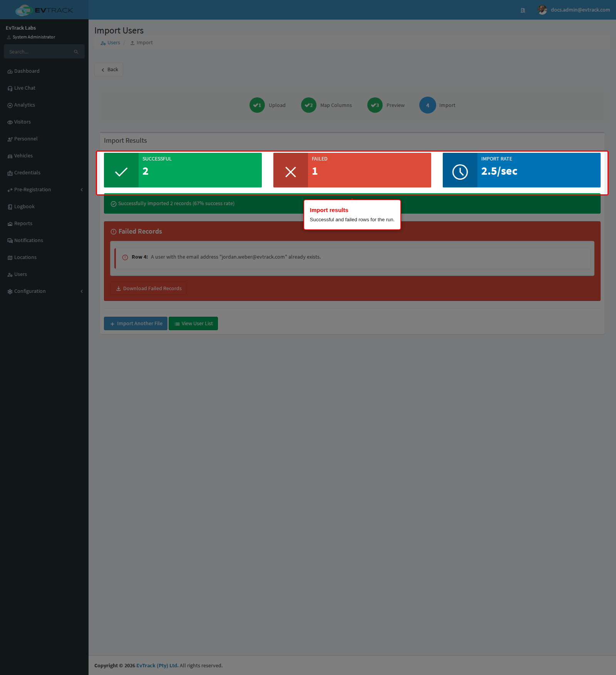
Task: Select the Preview step 3 circle
Action: click(x=375, y=105)
